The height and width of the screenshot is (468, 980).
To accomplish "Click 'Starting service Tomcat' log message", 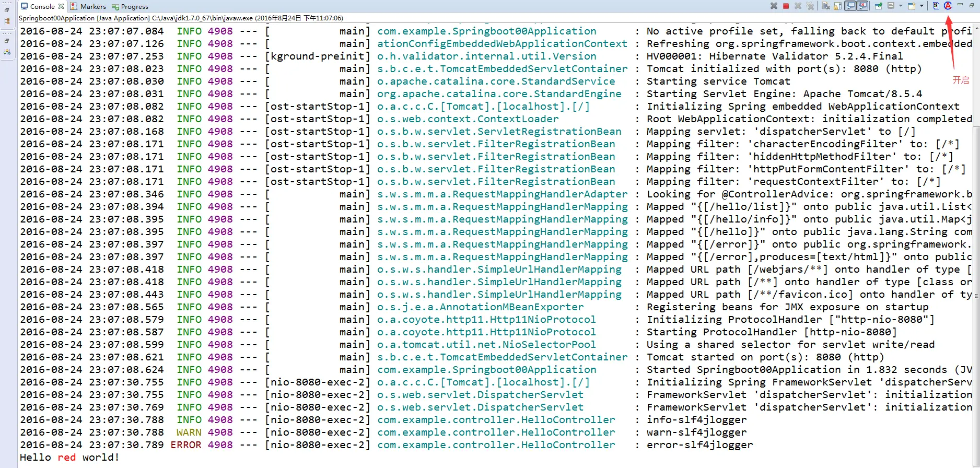I will coord(718,81).
